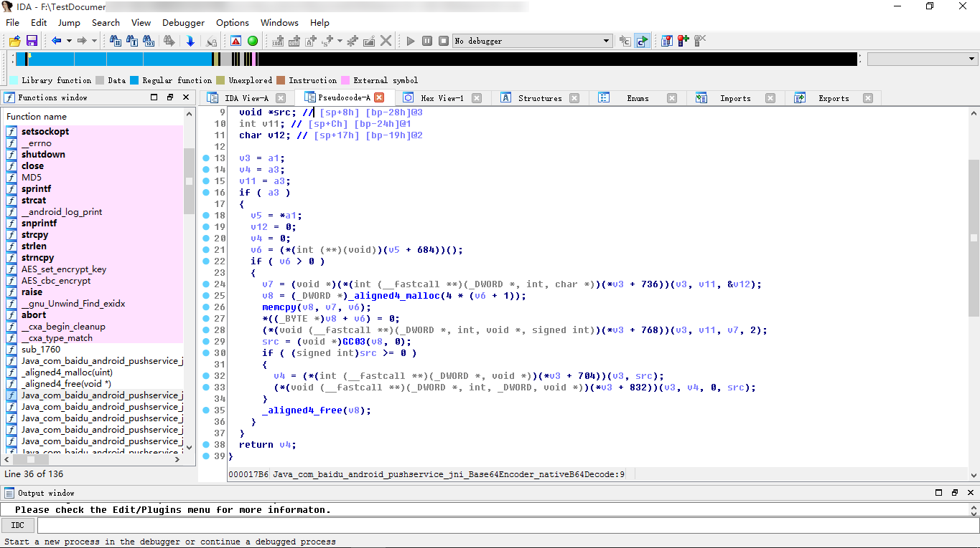Click the blue down arrow icon

coord(191,41)
